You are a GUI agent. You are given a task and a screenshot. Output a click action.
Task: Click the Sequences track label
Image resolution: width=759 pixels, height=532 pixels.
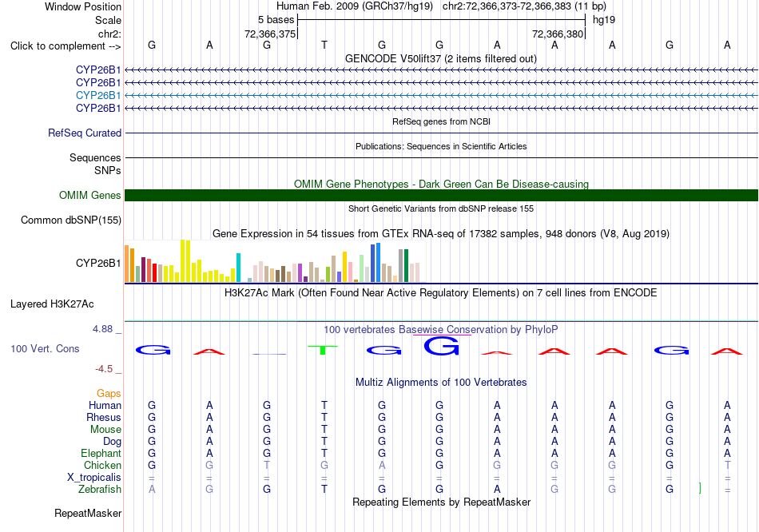[x=95, y=158]
